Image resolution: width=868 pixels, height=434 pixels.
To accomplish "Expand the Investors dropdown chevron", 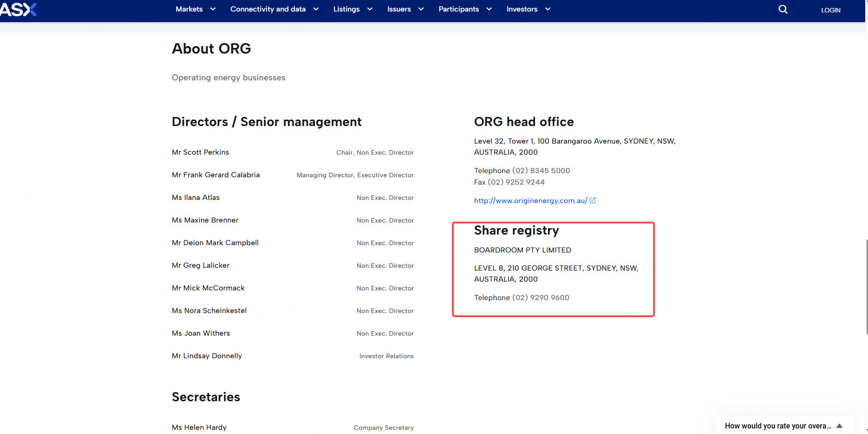I will click(x=547, y=9).
